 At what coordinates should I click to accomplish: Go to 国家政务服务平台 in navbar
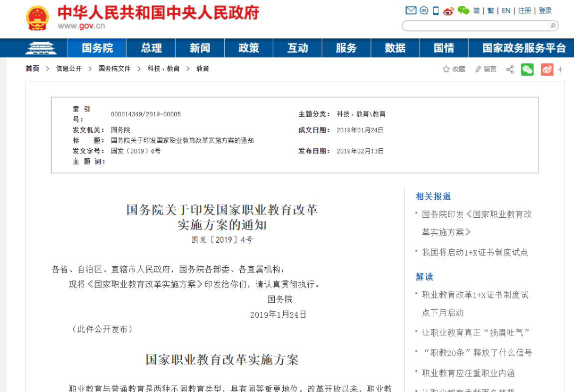524,48
